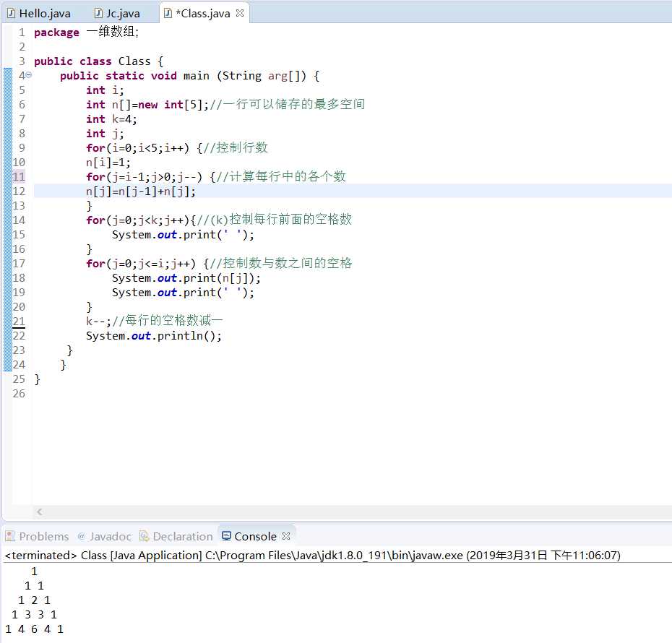Click the Class.java file icon
Viewport: 672px width, 643px height.
tap(168, 13)
